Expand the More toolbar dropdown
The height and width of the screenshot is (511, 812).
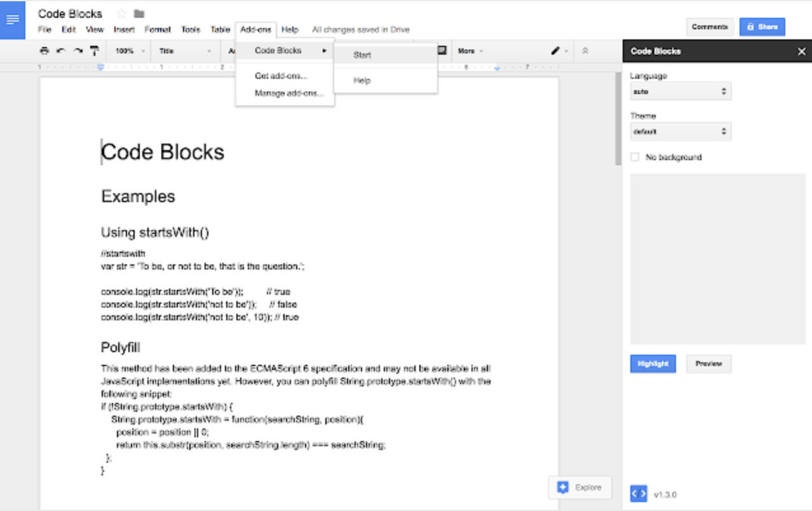click(x=470, y=51)
